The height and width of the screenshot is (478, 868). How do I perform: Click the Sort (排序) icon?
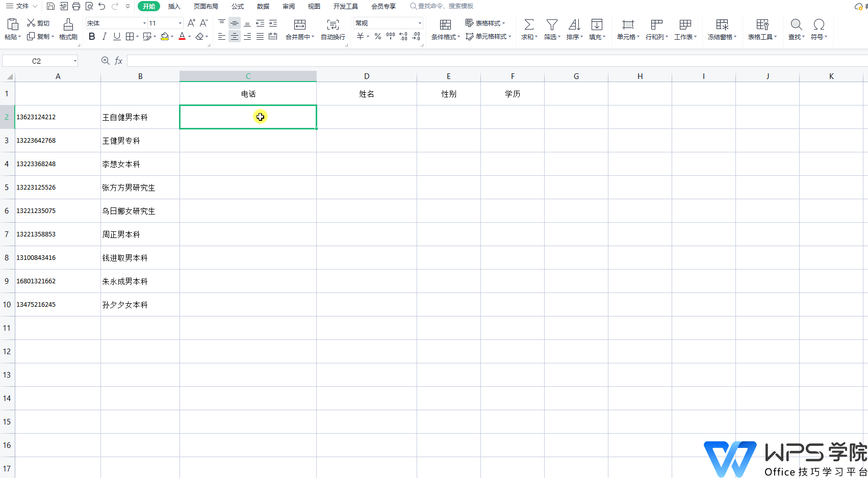(x=574, y=24)
